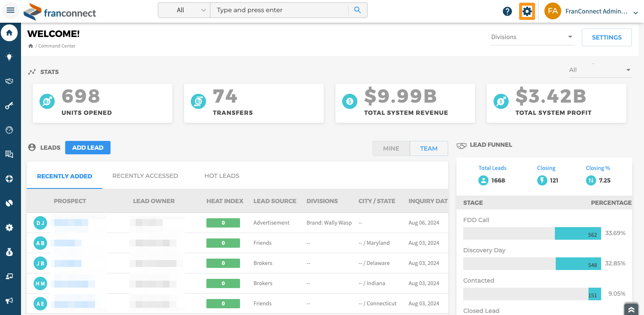This screenshot has width=644, height=315.
Task: Open the SETTINGS button
Action: [x=606, y=37]
